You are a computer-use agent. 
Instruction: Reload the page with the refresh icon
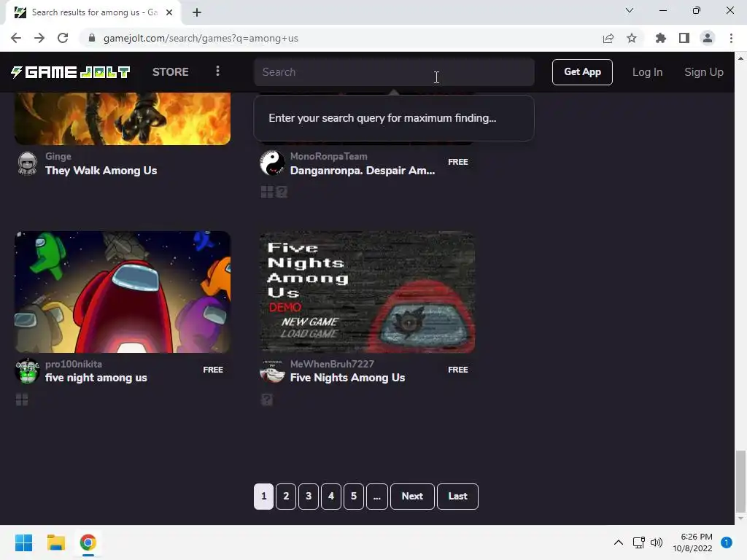[x=63, y=38]
